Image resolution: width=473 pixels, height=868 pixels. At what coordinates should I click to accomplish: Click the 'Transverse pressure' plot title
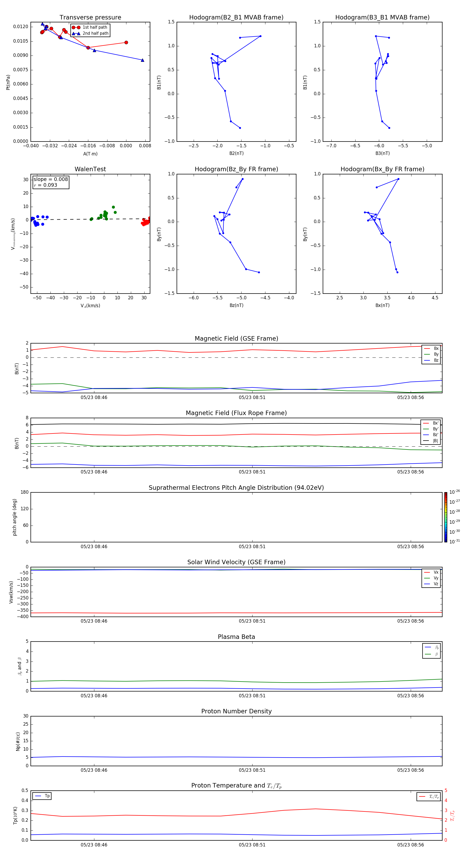(90, 18)
